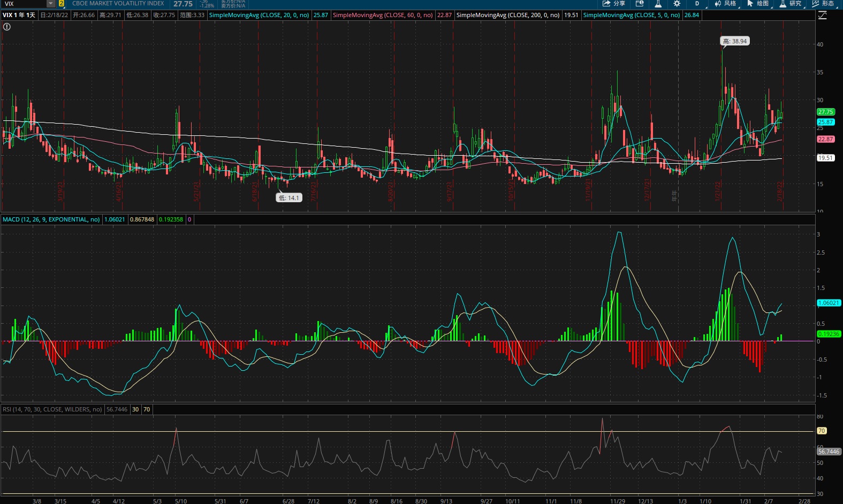843x504 pixels.
Task: Click the 1.06021 MACD axis value label
Action: pos(829,303)
